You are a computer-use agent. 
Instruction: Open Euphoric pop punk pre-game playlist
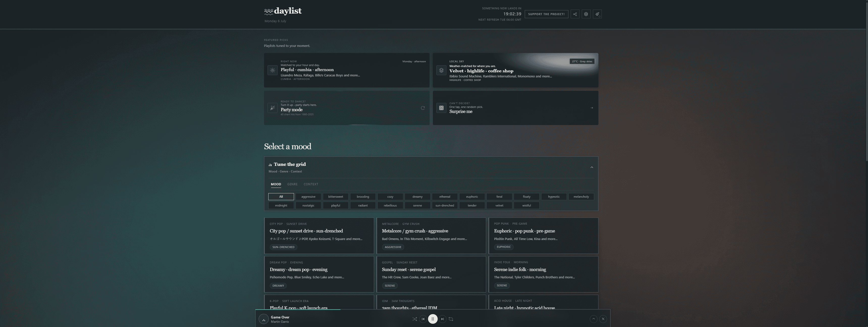(x=543, y=236)
